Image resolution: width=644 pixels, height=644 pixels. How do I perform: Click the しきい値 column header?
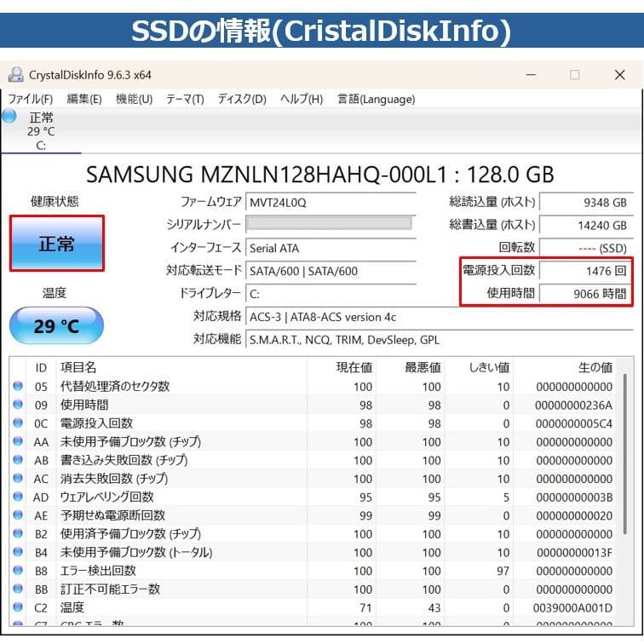click(x=489, y=367)
